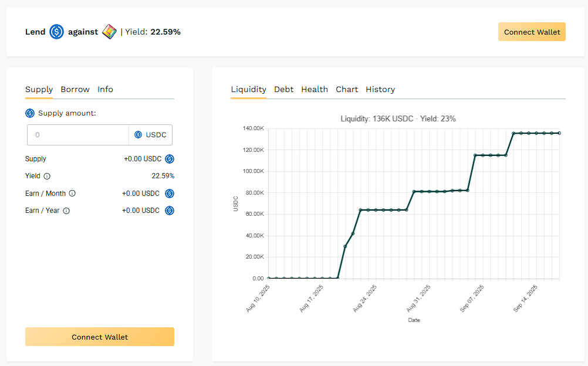This screenshot has width=588, height=366.
Task: Switch to the Chart tab
Action: (x=347, y=90)
